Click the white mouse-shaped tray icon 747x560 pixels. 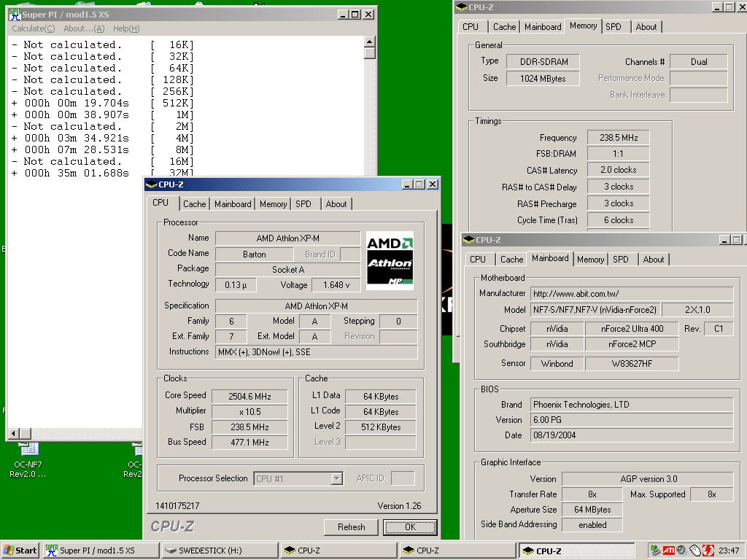[695, 551]
